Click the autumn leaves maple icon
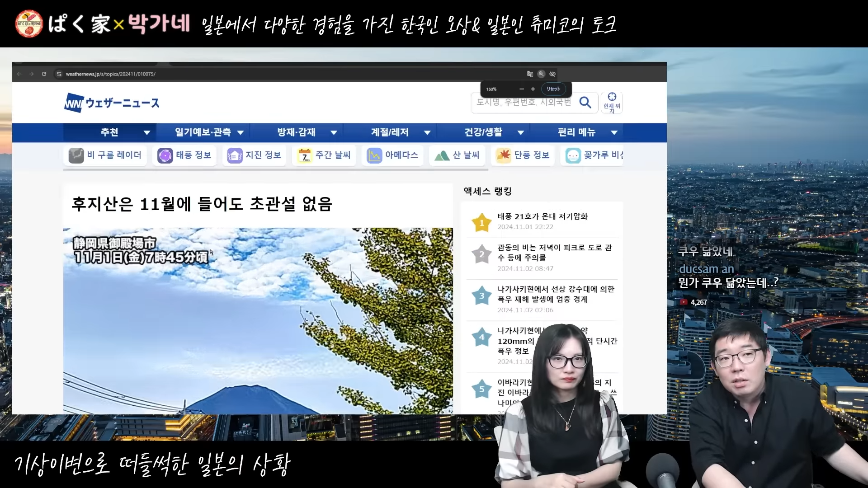Viewport: 868px width, 488px height. point(504,155)
